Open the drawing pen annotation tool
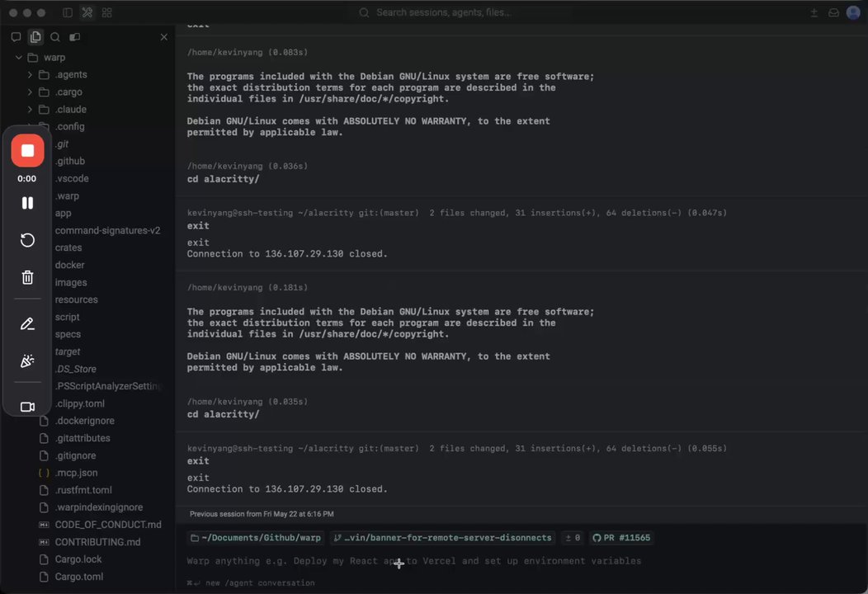The width and height of the screenshot is (868, 594). click(x=27, y=324)
